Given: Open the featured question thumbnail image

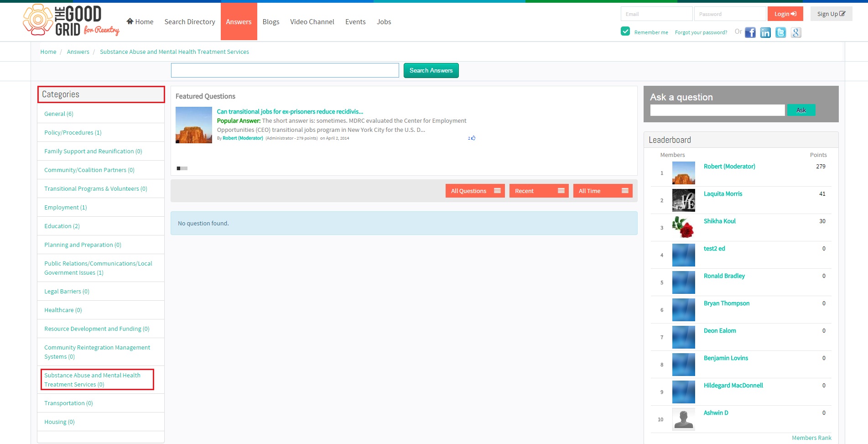Looking at the screenshot, I should pos(194,125).
